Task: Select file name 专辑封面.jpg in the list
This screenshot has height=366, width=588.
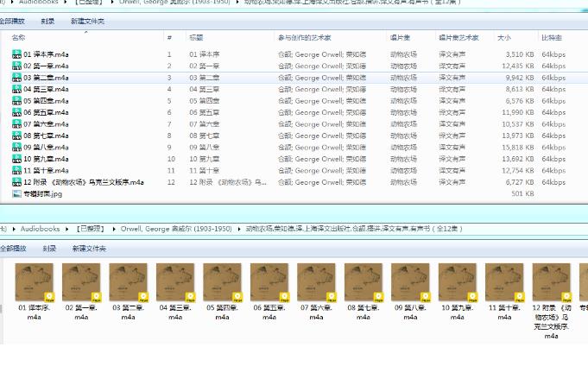Action: click(43, 194)
